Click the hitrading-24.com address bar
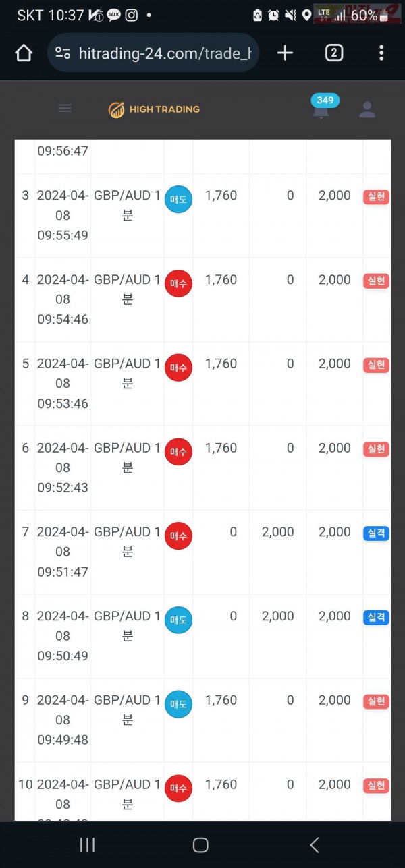405x868 pixels. pos(153,53)
